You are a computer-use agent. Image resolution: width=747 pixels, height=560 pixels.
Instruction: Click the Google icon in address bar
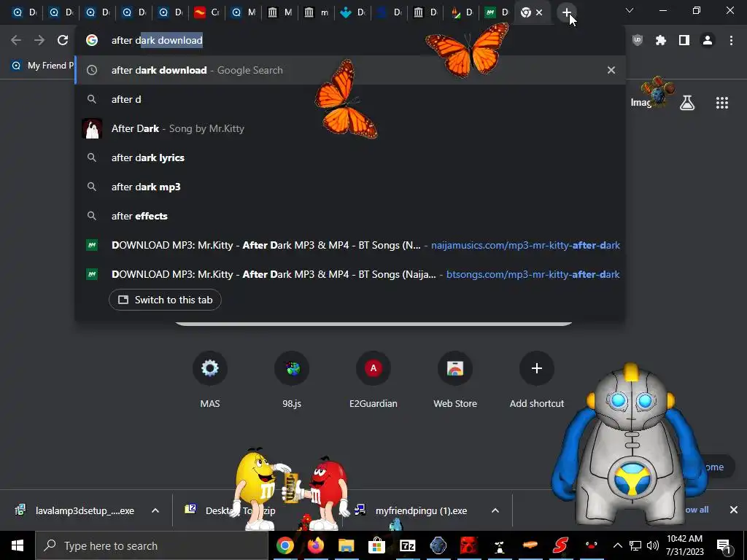coord(92,41)
